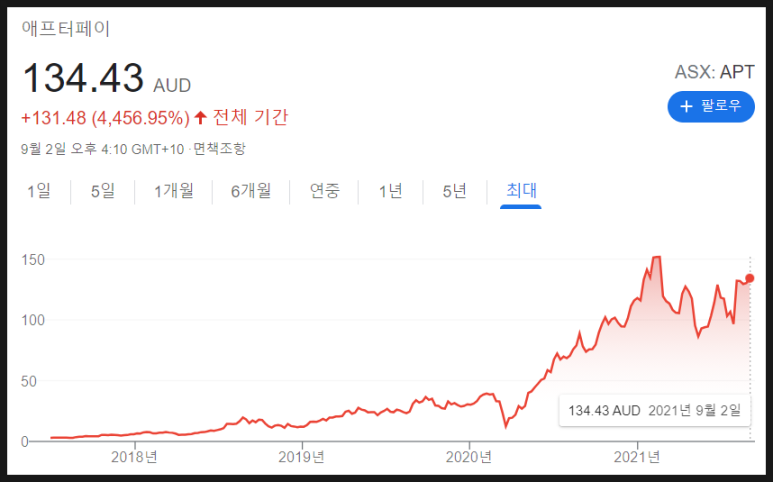The width and height of the screenshot is (773, 482).
Task: Click the ASX: APT ticker label
Action: pos(714,72)
